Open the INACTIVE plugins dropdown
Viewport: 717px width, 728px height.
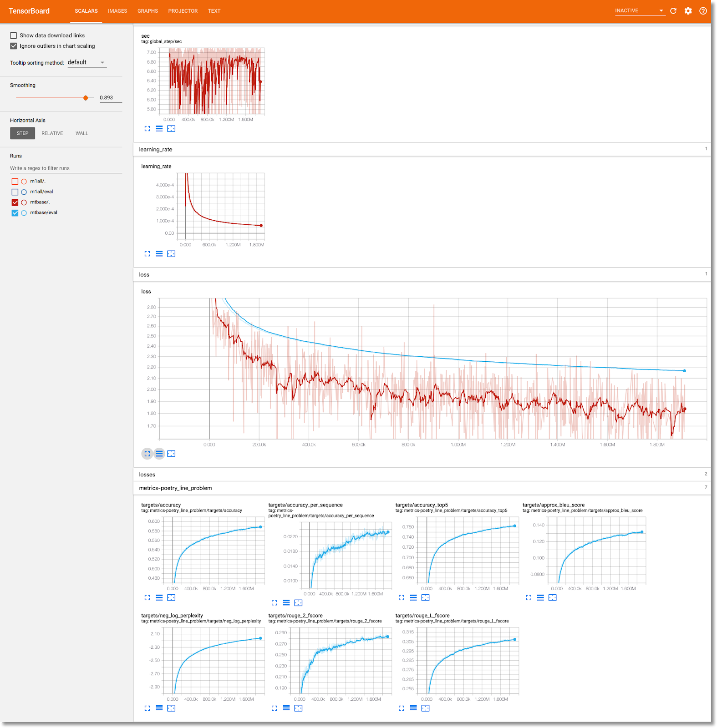639,11
